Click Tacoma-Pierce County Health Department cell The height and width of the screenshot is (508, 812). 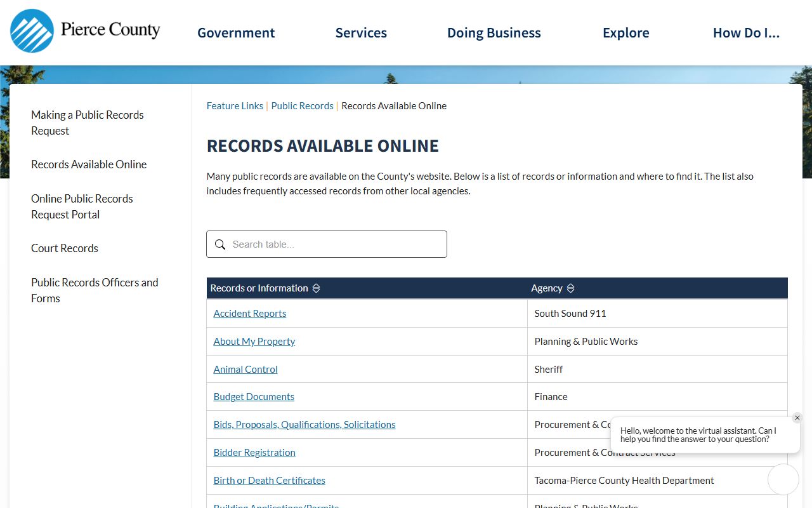coord(657,481)
